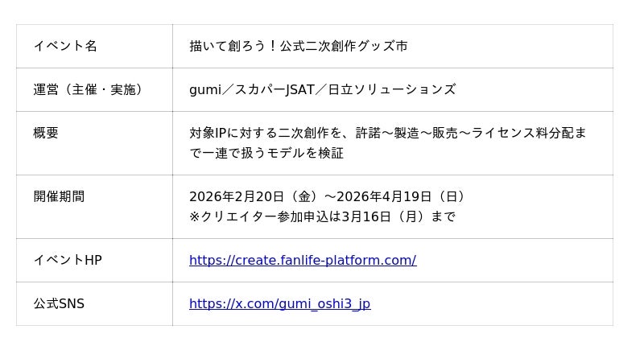Click the イベント名 row label
The image size is (644, 350).
pyautogui.click(x=65, y=46)
